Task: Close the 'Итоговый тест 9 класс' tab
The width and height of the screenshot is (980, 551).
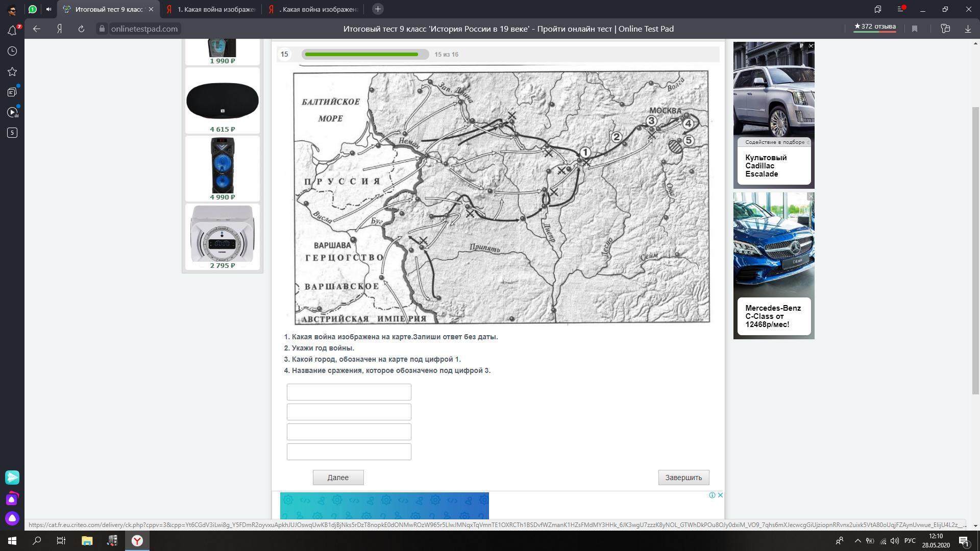Action: (151, 9)
